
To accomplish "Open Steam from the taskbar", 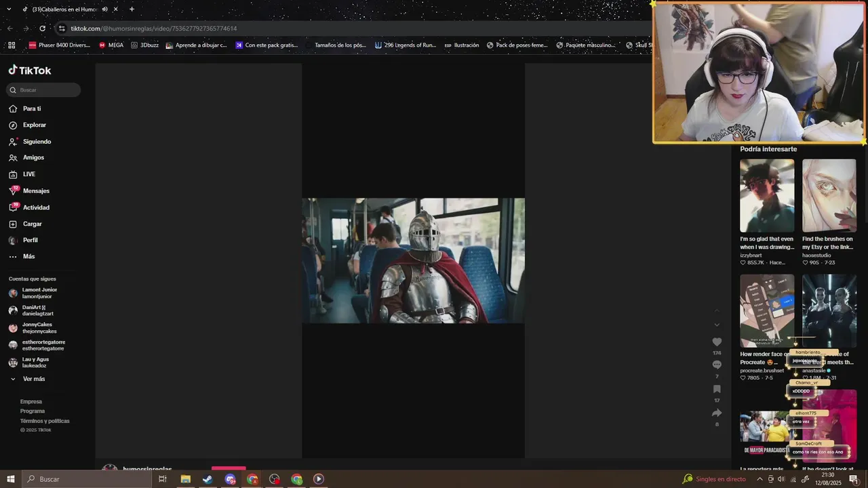I will (208, 479).
